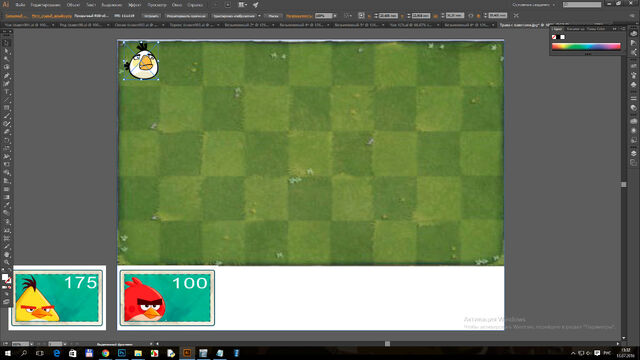The width and height of the screenshot is (640, 360).
Task: Open Google Chrome from the taskbar
Action: tap(105, 353)
